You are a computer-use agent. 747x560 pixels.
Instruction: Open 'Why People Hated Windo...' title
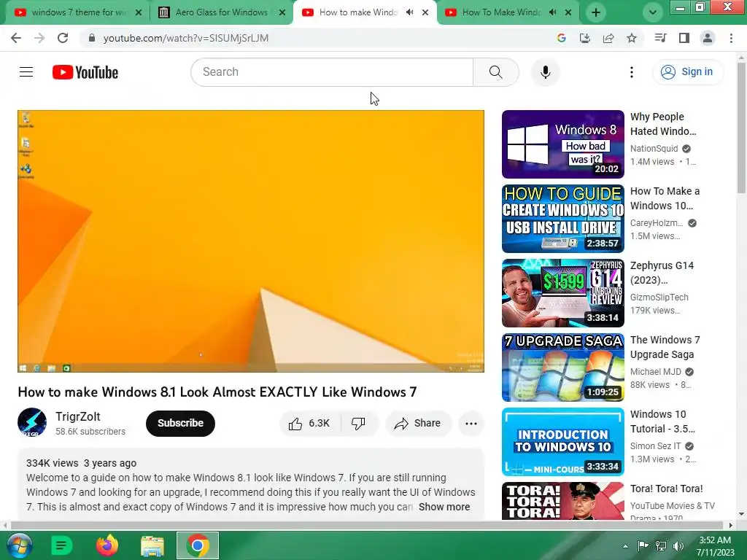[x=663, y=124]
